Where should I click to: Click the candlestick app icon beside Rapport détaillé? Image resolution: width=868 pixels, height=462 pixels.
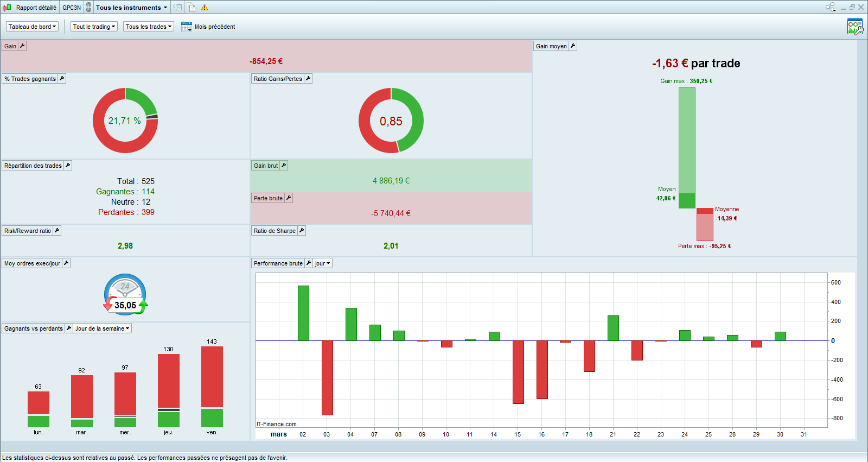[7, 8]
